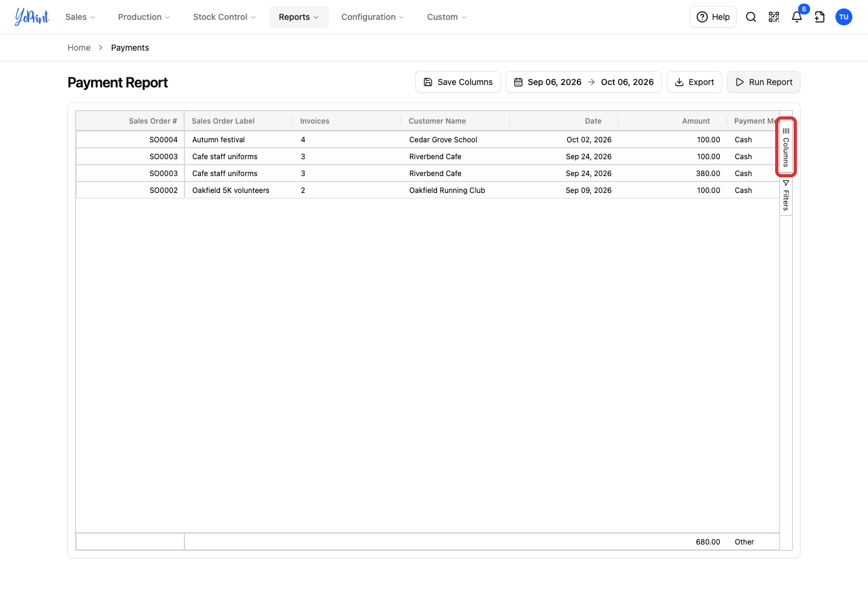This screenshot has height=603, width=868.
Task: Sort by Invoices column header
Action: tap(347, 121)
